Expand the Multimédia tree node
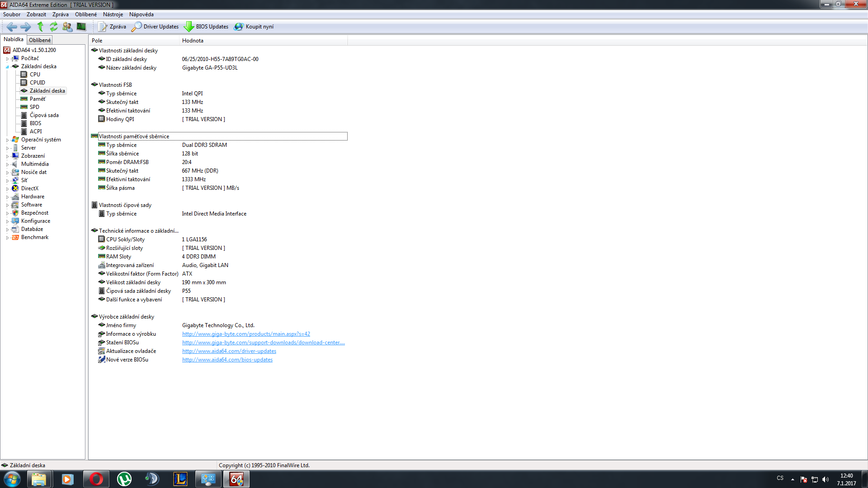Screen dimensions: 868x488 (x=7, y=164)
